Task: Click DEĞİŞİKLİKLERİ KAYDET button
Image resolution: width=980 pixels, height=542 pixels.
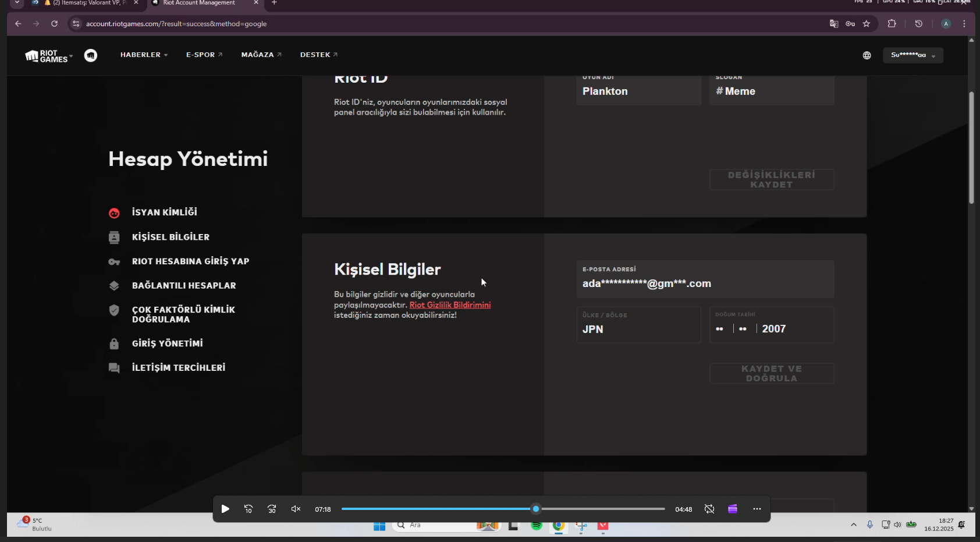Action: pos(772,180)
